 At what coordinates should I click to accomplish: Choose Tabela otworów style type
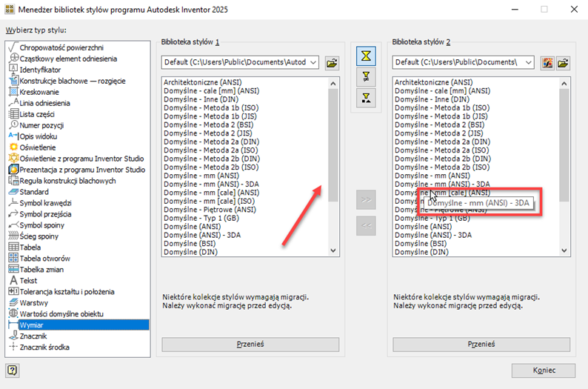point(45,259)
